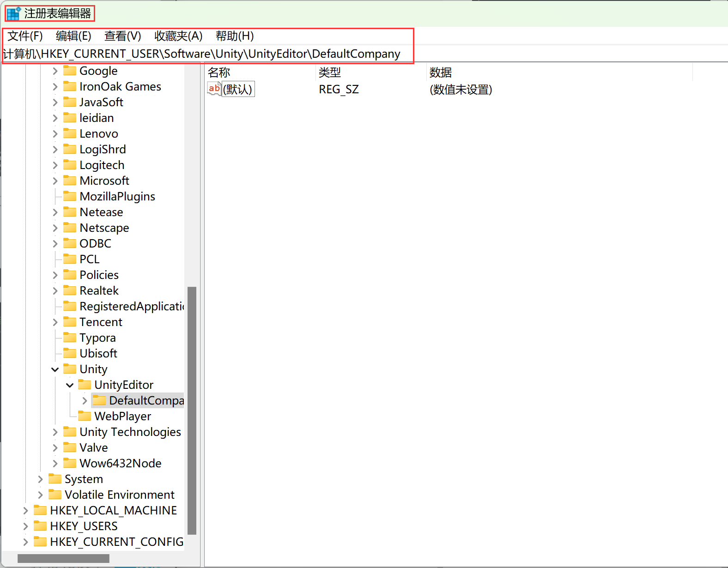Click the ab string value icon for (默认)
Viewport: 728px width, 568px height.
pos(214,89)
